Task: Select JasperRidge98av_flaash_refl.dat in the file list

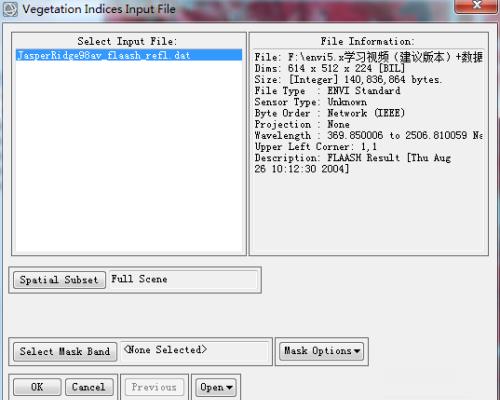Action: point(129,55)
